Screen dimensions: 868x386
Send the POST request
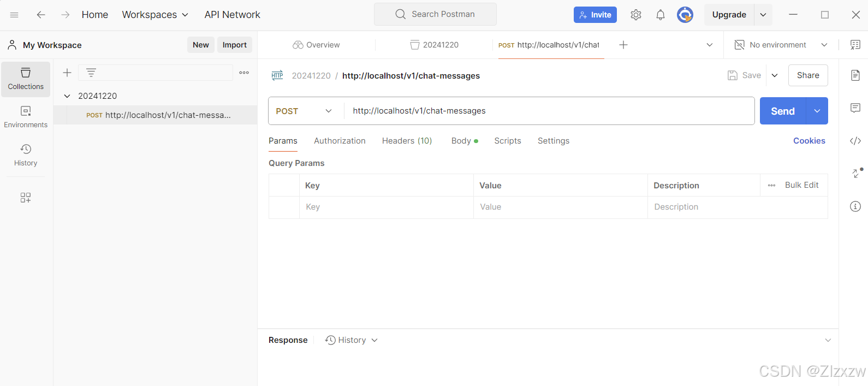[783, 111]
